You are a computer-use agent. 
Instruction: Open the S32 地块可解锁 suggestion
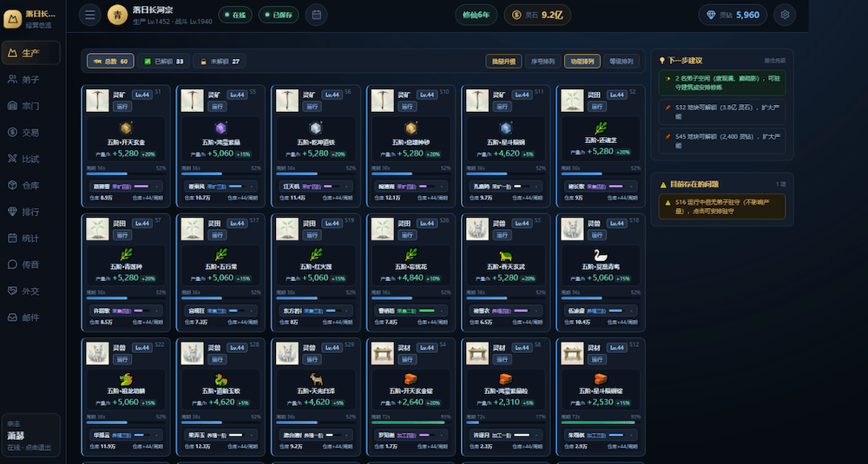click(722, 112)
